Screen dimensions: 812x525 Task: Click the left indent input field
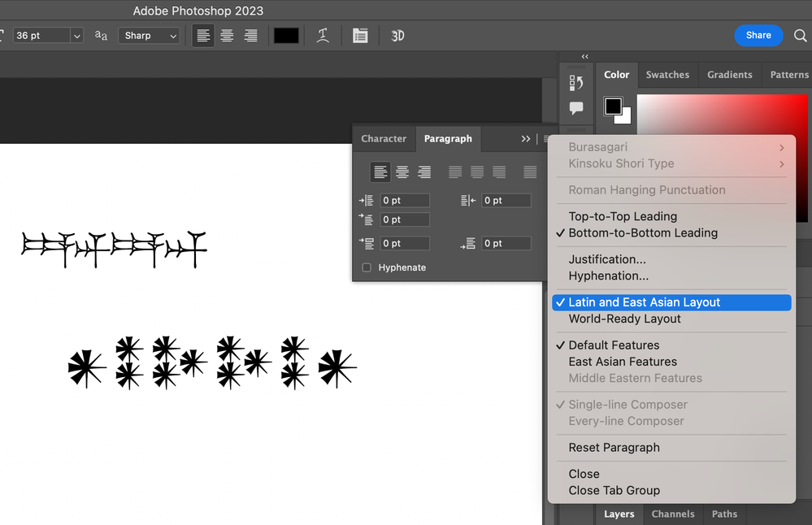tap(404, 200)
